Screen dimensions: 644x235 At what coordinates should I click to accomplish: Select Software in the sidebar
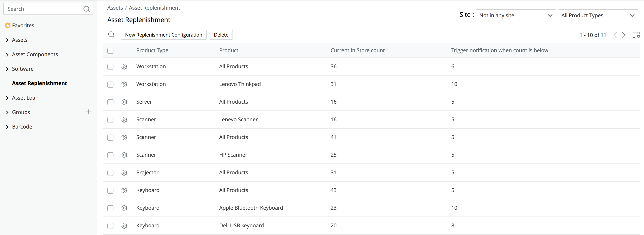coord(23,69)
